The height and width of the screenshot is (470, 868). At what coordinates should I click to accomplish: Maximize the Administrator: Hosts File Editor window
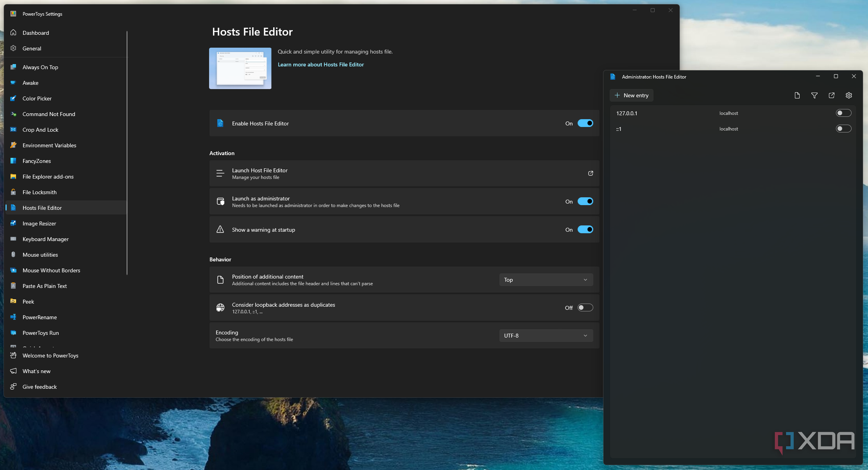point(836,77)
